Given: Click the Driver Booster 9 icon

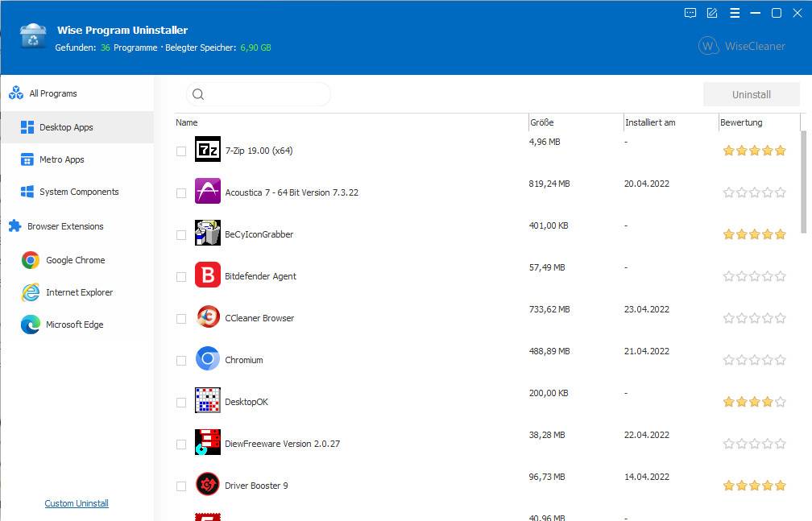Looking at the screenshot, I should click(208, 484).
